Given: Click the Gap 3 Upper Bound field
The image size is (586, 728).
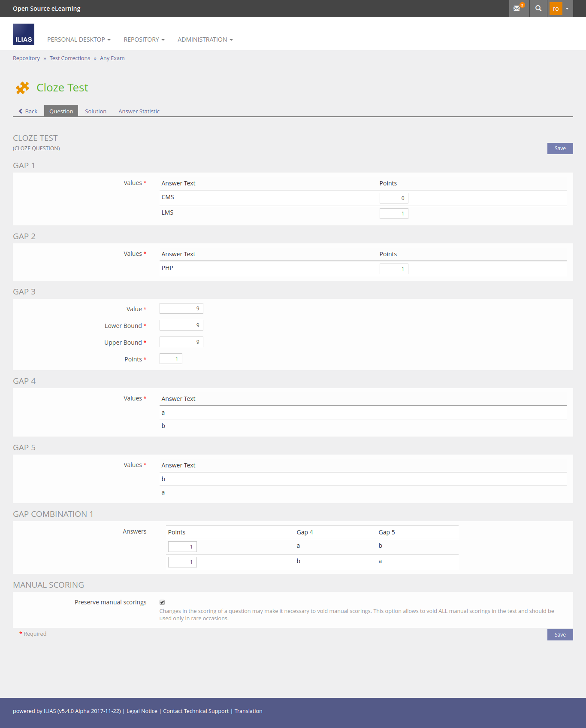Looking at the screenshot, I should pos(181,342).
